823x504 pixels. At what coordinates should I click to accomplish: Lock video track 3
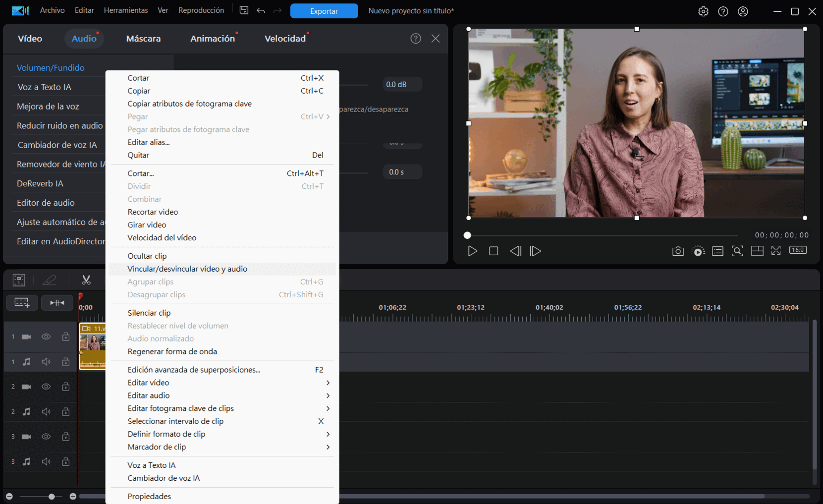[65, 437]
